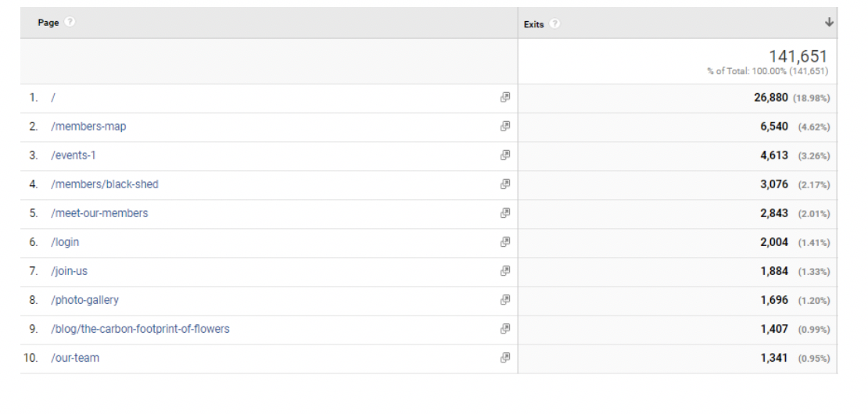Click the open-page icon beside /login
868x414 pixels.
pyautogui.click(x=505, y=242)
